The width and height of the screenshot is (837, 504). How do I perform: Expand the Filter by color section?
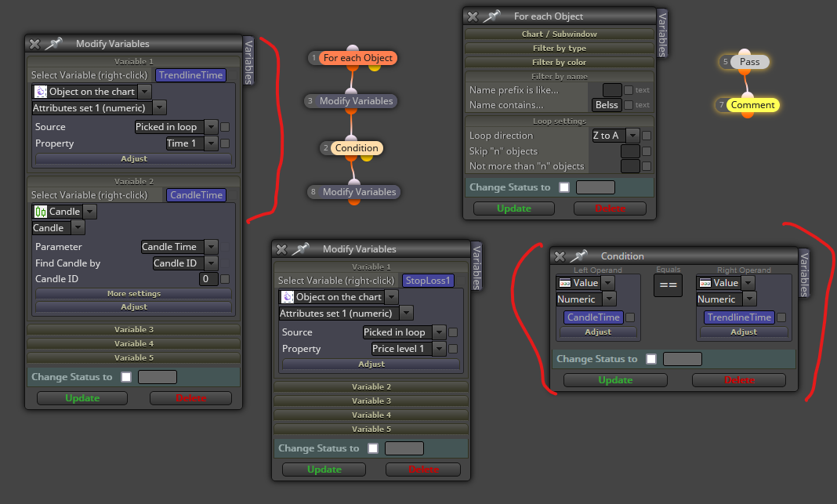point(560,62)
